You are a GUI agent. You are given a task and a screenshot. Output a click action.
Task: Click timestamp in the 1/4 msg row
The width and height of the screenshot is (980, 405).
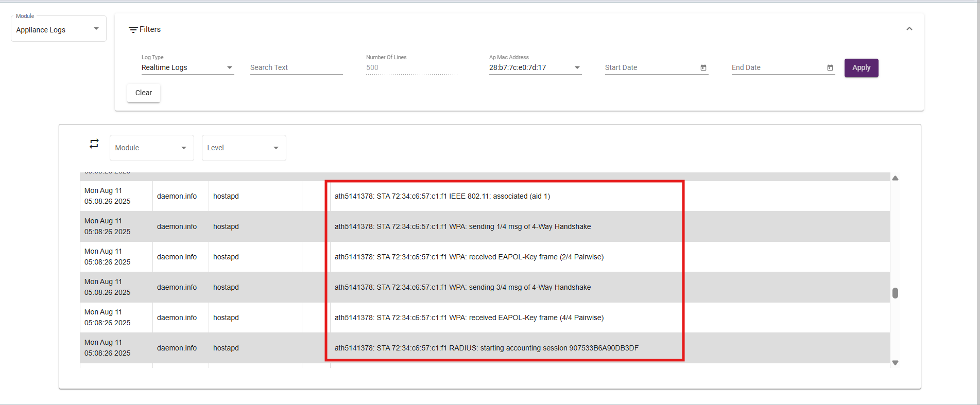[x=108, y=226]
